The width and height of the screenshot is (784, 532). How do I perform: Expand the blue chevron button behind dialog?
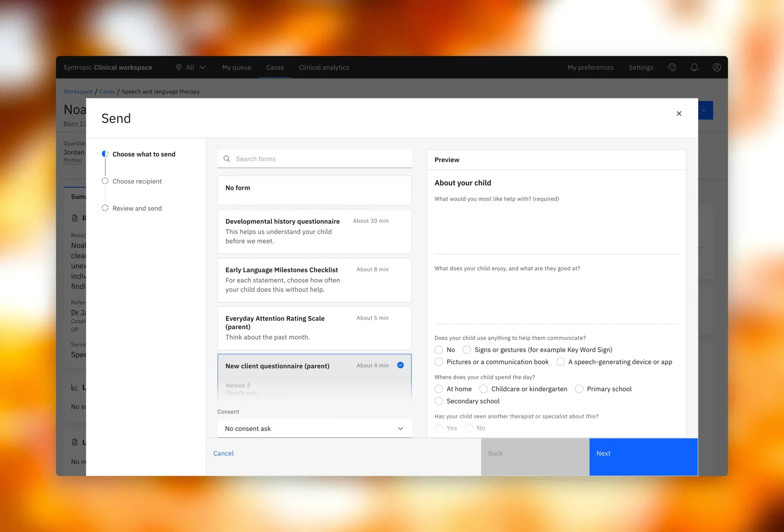pyautogui.click(x=705, y=110)
